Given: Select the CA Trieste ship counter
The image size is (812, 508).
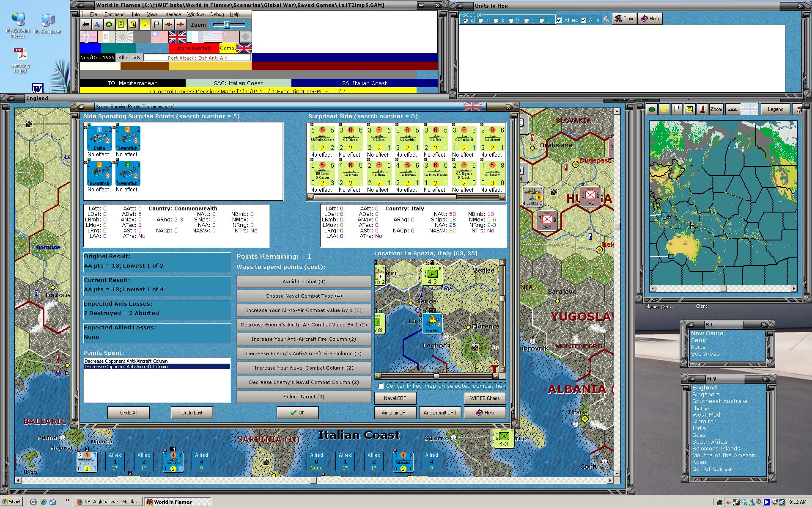Looking at the screenshot, I should coord(351,139).
